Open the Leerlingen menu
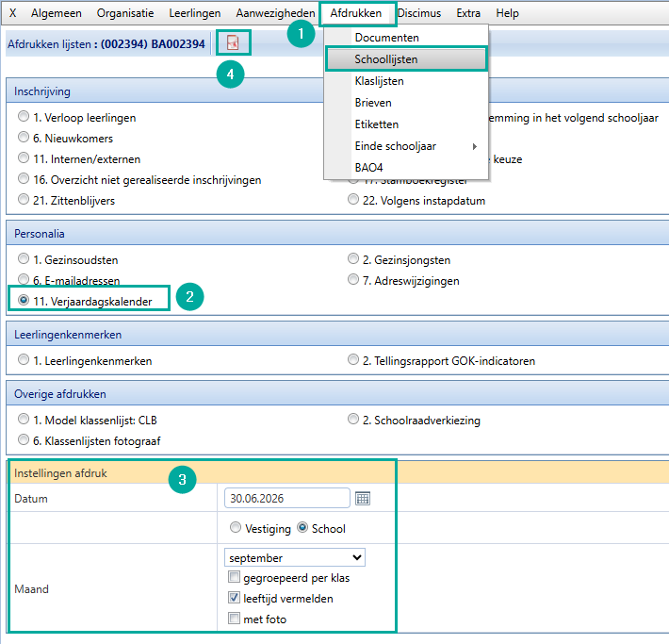The height and width of the screenshot is (644, 669). 195,13
